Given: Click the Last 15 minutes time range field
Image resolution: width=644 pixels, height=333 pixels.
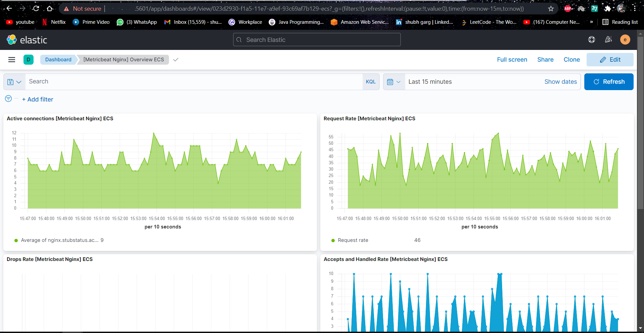Looking at the screenshot, I should click(430, 81).
